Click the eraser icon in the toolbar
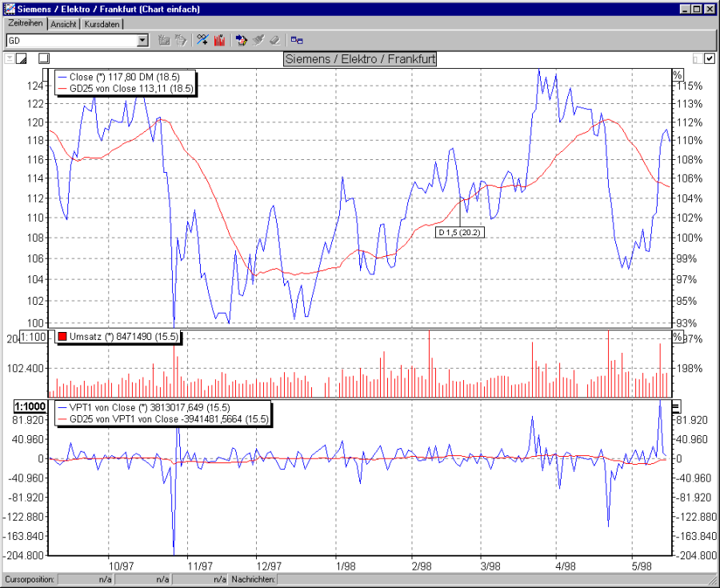The width and height of the screenshot is (720, 588). tap(274, 39)
